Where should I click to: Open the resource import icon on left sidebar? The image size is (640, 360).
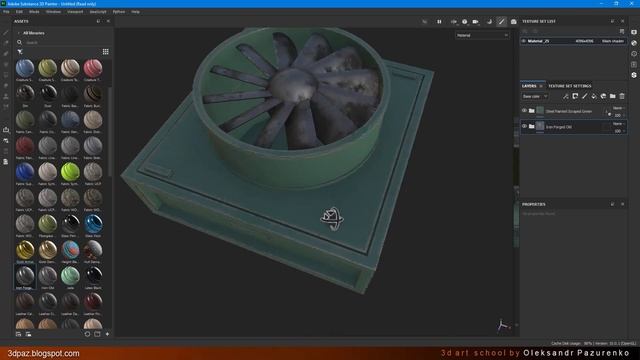tap(6, 130)
